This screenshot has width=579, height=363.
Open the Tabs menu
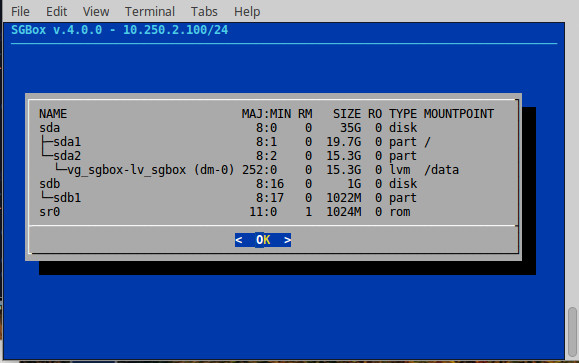point(204,11)
